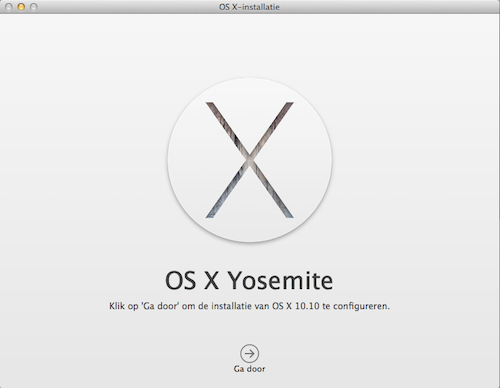500x388 pixels.
Task: Click the 'Ga door' arrow icon
Action: point(249,353)
